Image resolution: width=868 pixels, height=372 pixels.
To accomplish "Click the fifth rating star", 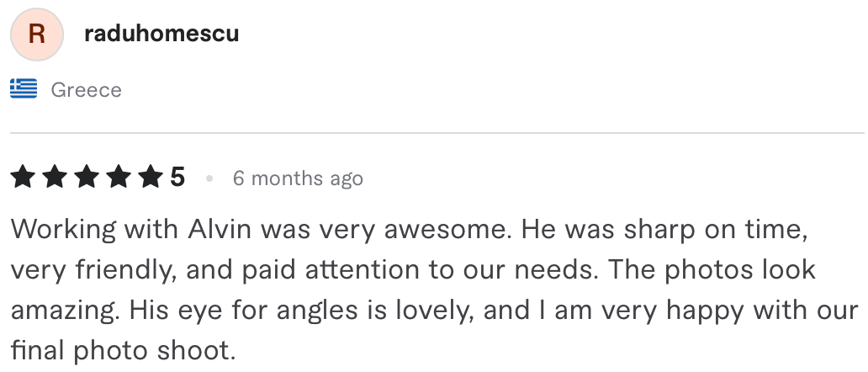I will pyautogui.click(x=151, y=178).
